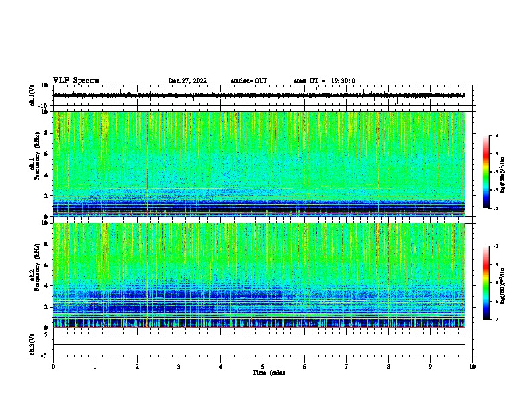This screenshot has height=411, width=532.
Task: Select the ch.3 flat voltage trace
Action: click(259, 345)
